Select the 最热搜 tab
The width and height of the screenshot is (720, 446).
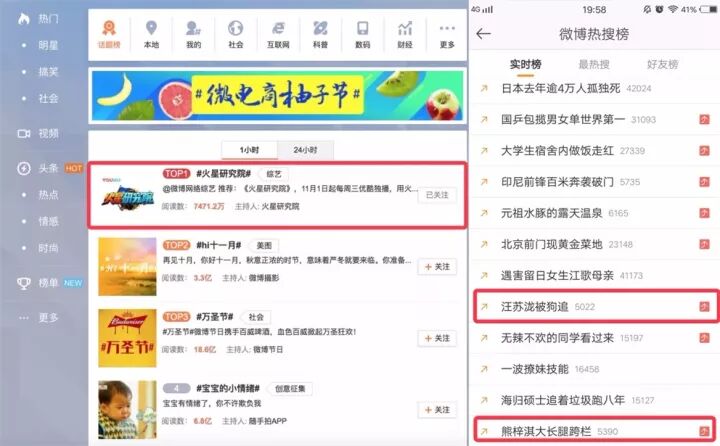pyautogui.click(x=594, y=64)
